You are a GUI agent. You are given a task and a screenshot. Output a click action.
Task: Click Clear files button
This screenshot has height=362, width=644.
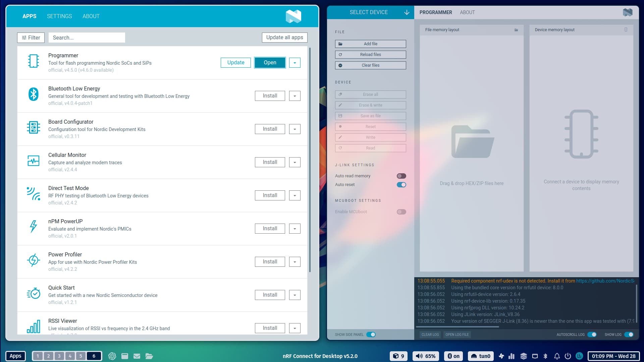[x=371, y=65]
